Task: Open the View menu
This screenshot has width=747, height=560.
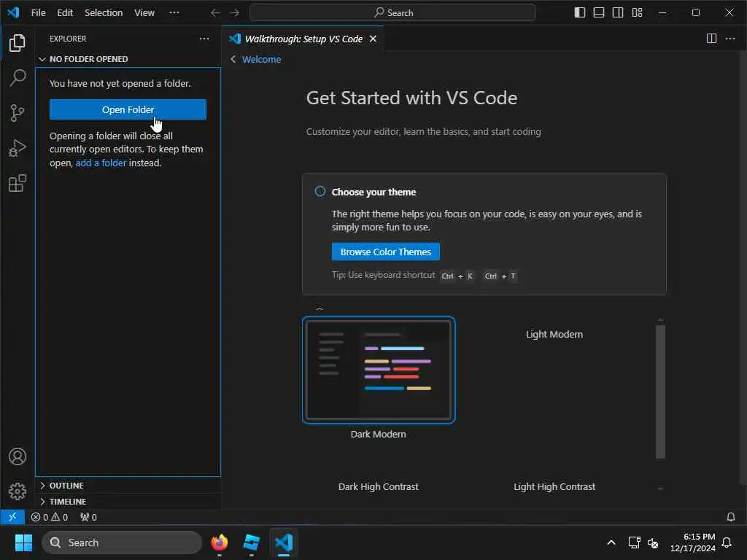Action: point(144,12)
